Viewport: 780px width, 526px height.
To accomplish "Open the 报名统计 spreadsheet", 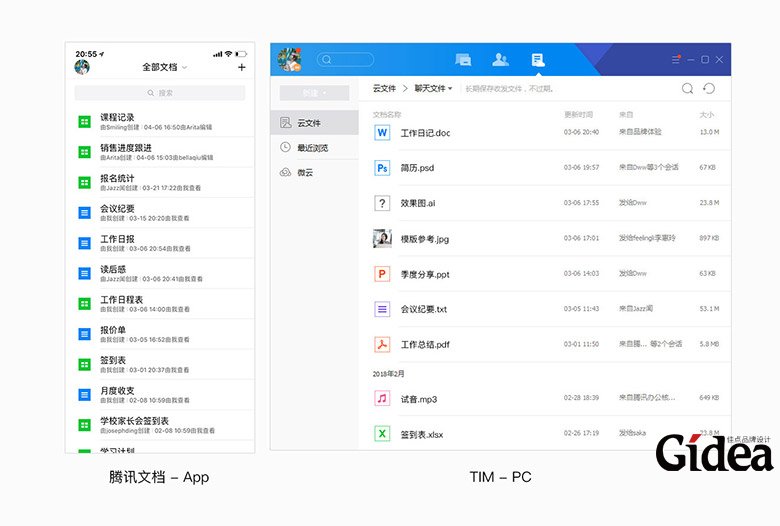I will (160, 182).
